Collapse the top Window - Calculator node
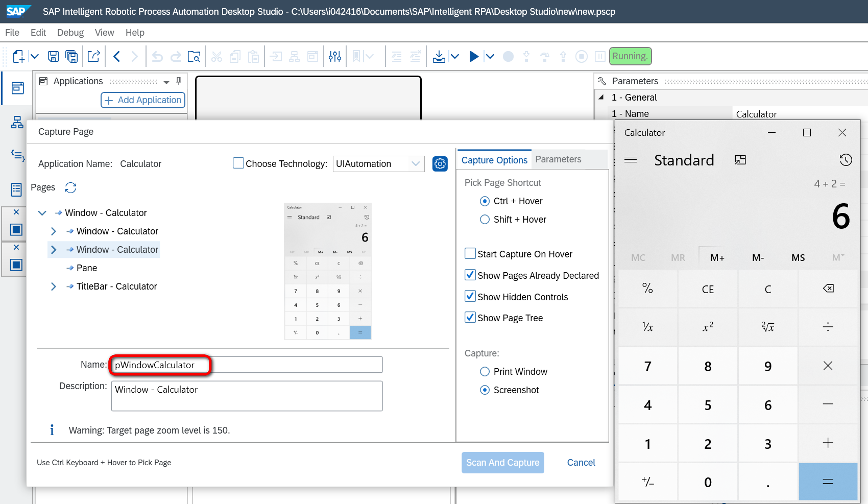 click(x=42, y=213)
